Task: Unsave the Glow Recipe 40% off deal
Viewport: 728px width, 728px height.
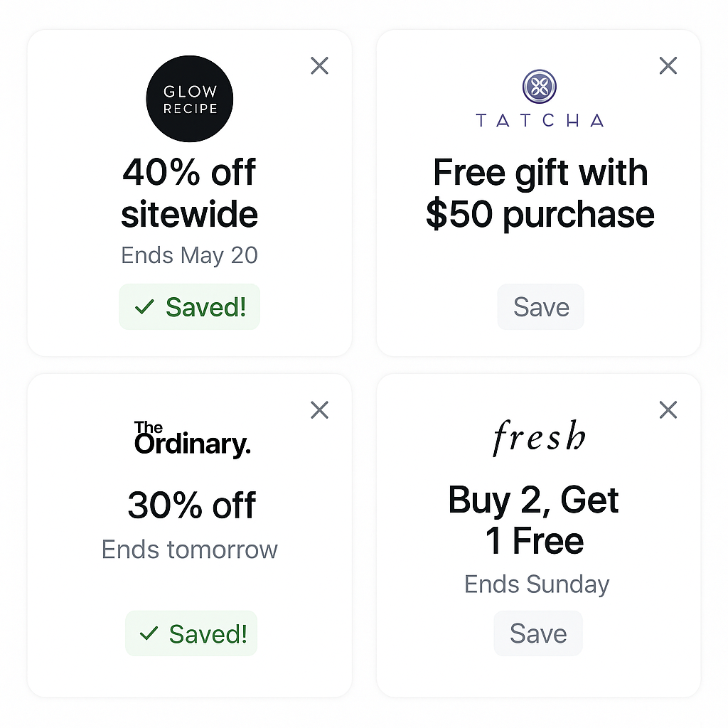Action: click(189, 307)
